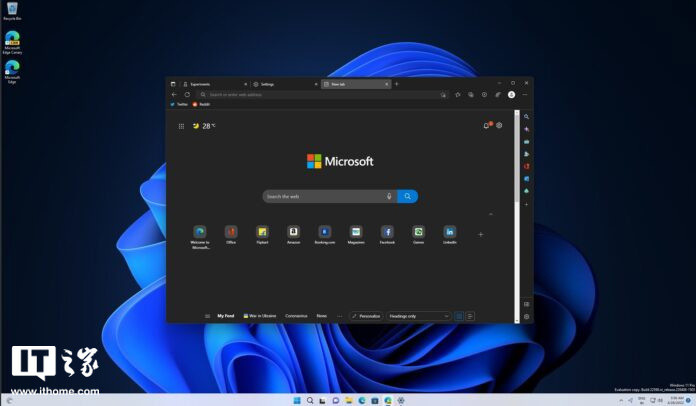Open Recycle Bin desktop icon

coord(12,11)
